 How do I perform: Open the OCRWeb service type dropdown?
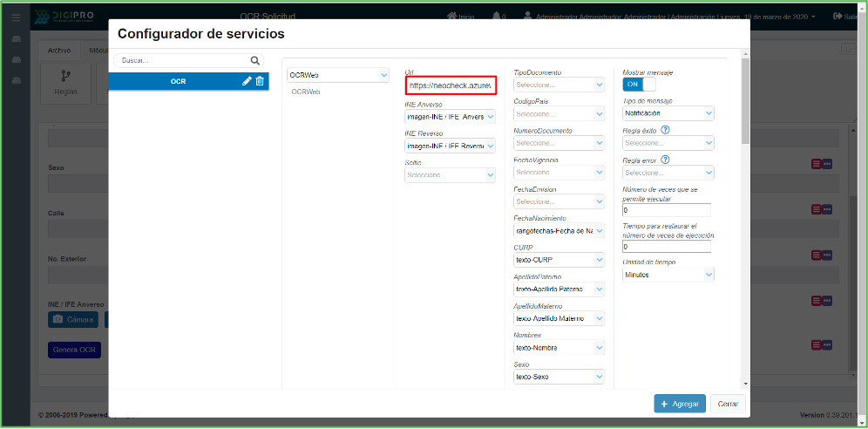(338, 76)
